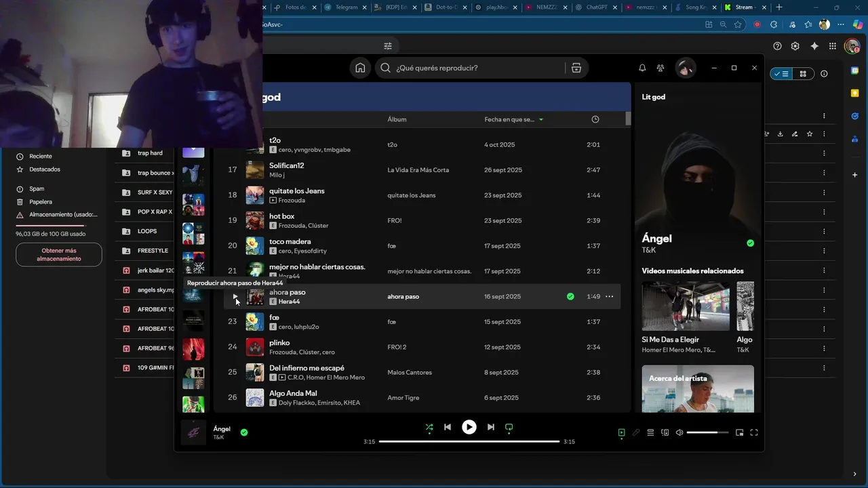Switch Drive to grid layout

pos(803,74)
